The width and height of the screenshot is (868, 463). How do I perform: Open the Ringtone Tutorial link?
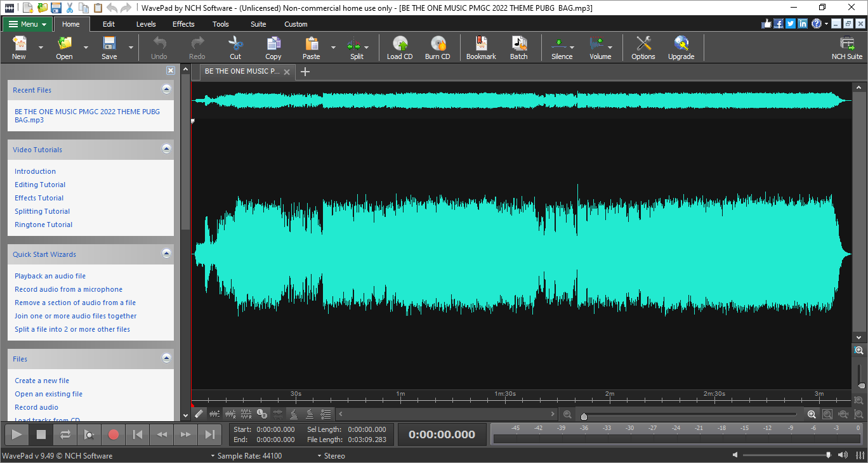point(44,225)
